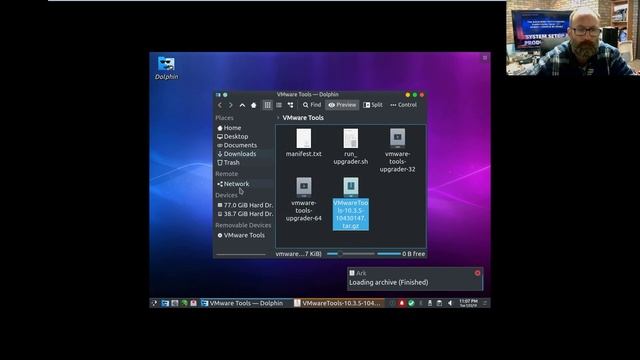Go back with the back arrow
Screen dimensions: 640x360
[x=220, y=105]
